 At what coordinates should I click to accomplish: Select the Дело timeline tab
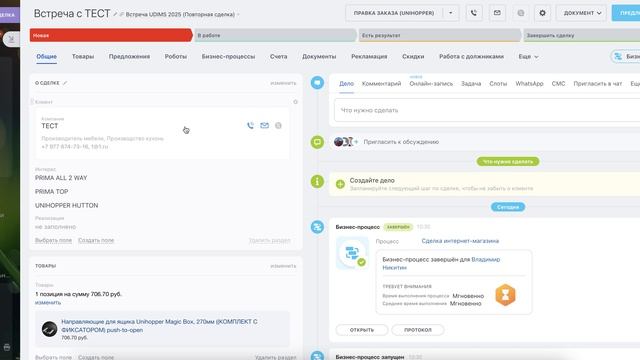click(346, 84)
